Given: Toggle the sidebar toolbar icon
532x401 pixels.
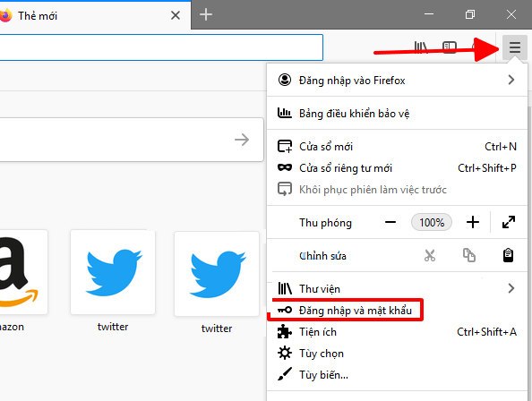Looking at the screenshot, I should pos(450,47).
